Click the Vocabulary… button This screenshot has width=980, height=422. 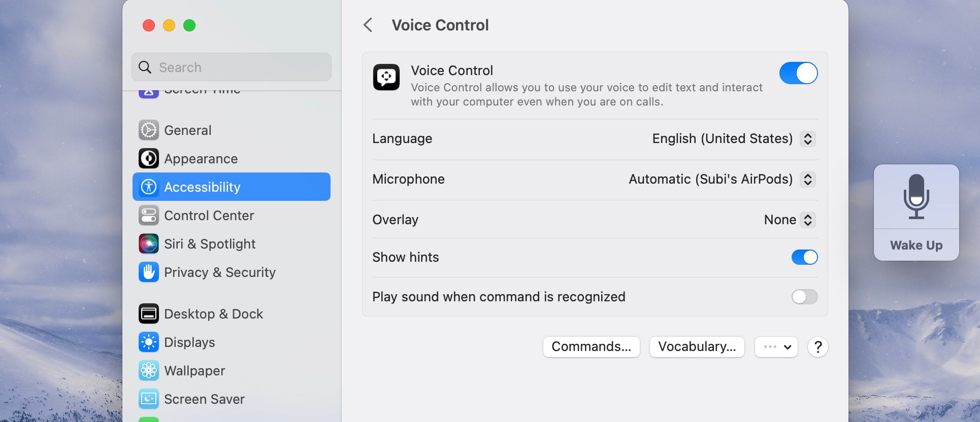click(x=697, y=347)
